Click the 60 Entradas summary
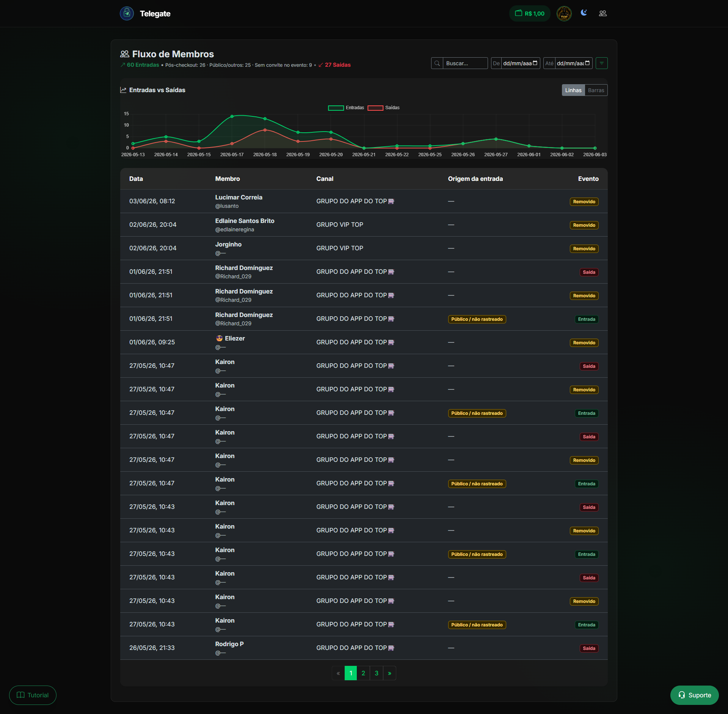This screenshot has width=728, height=714. [140, 65]
